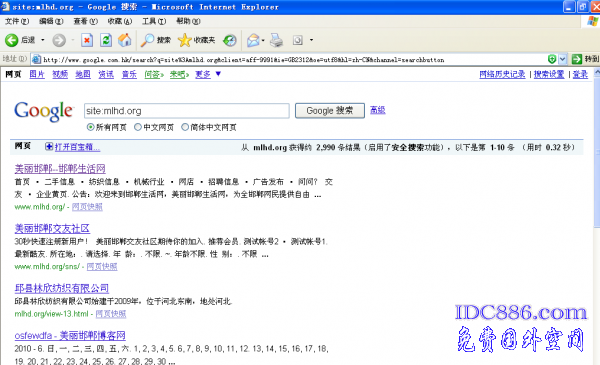Image resolution: width=600 pixels, height=365 pixels.
Task: Expand the Back button history arrow
Action: [x=42, y=40]
